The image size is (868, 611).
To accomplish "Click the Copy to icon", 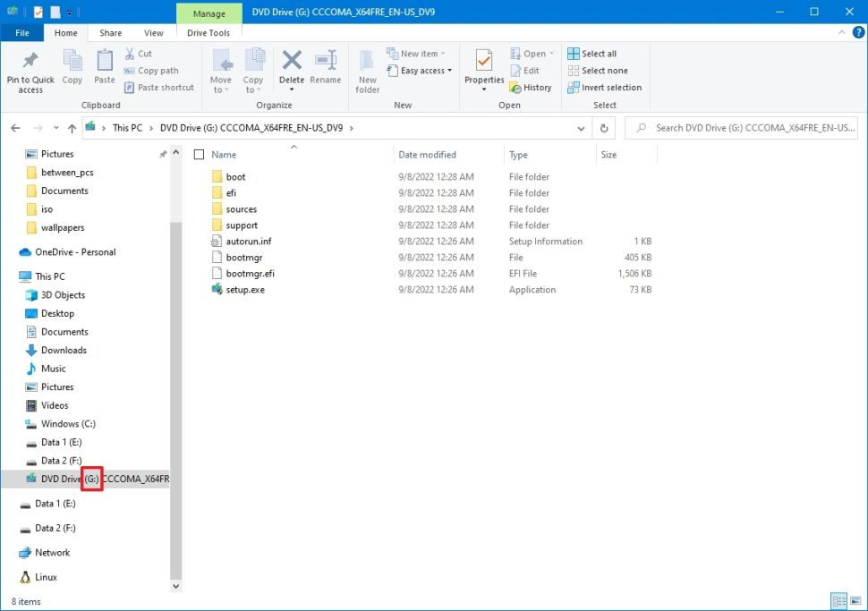I will (254, 60).
